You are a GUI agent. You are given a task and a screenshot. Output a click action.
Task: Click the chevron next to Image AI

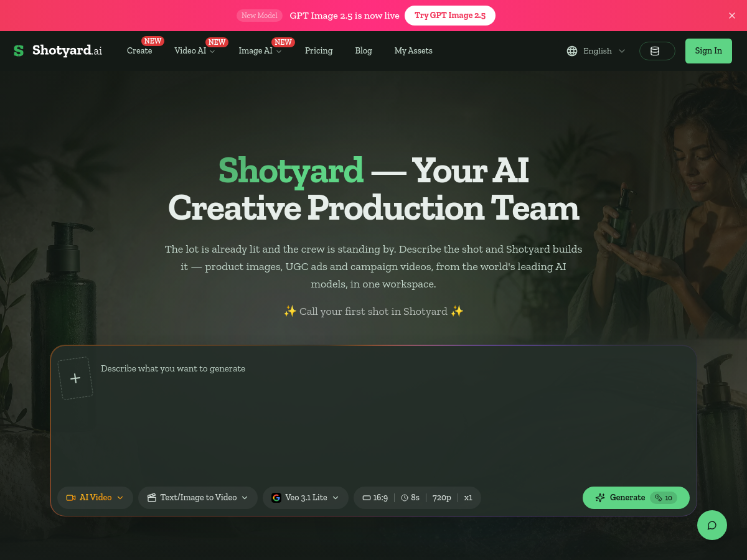(279, 52)
